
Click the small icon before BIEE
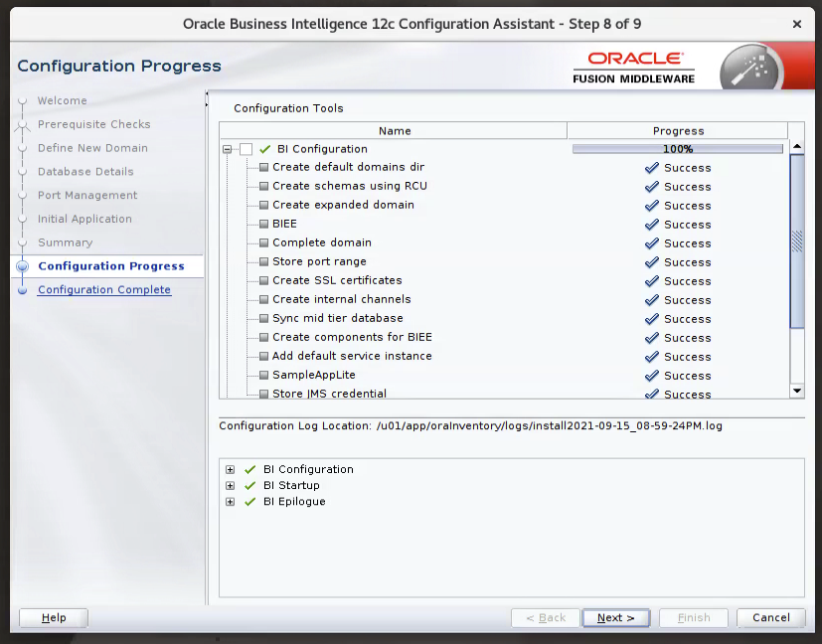[263, 224]
